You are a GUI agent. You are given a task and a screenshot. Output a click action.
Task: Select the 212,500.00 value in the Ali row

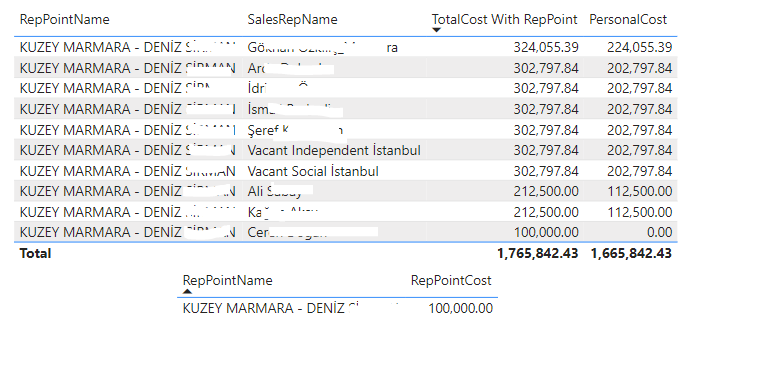click(546, 191)
